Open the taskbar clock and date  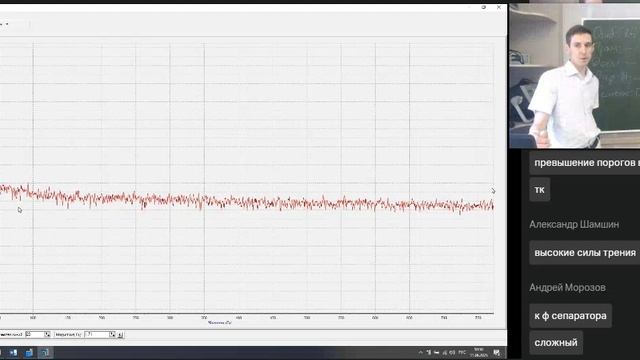pyautogui.click(x=479, y=353)
